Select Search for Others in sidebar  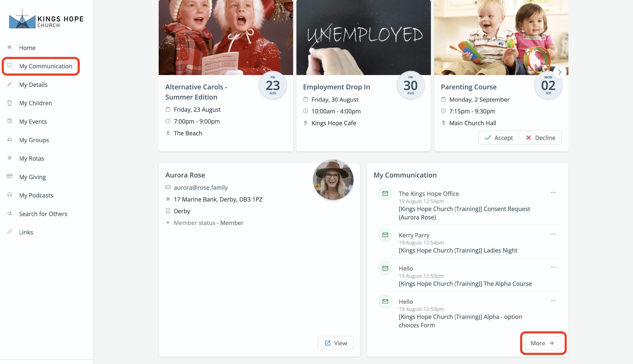[43, 214]
